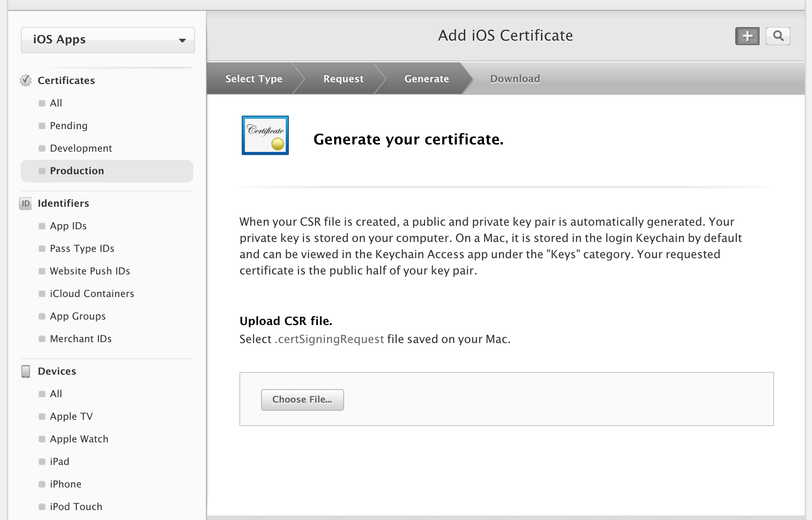812x520 pixels.
Task: Open Website Push IDs
Action: click(x=90, y=271)
